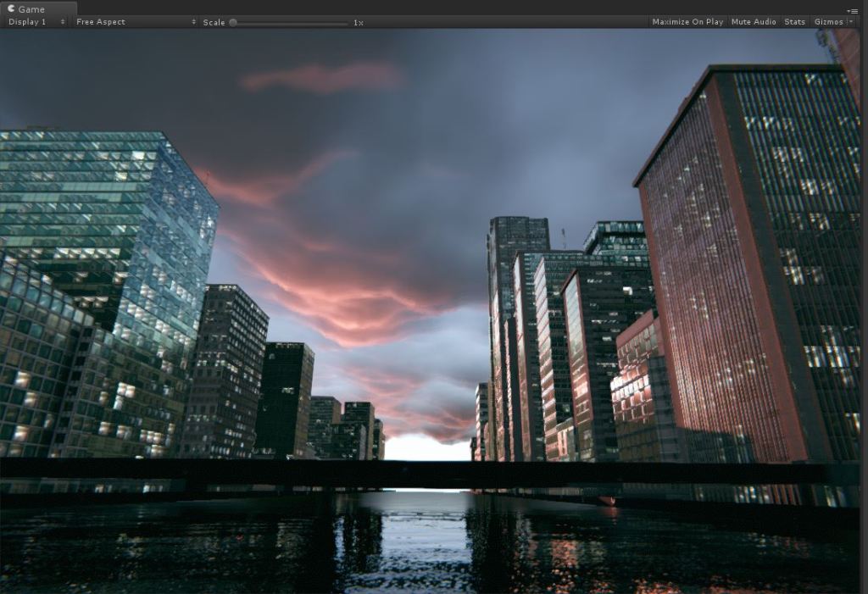Screen dimensions: 868x594
Task: Expand the Free Aspect resolution dropdown
Action: (136, 22)
